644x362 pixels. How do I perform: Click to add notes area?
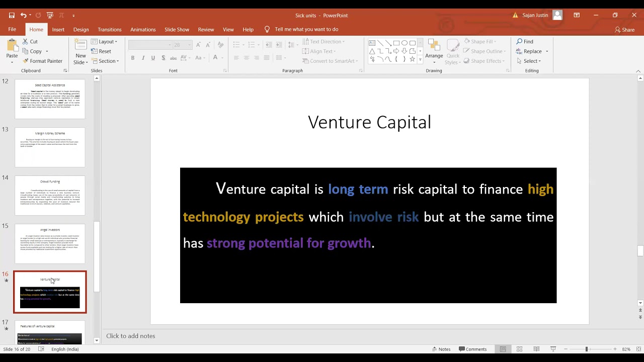pyautogui.click(x=131, y=336)
